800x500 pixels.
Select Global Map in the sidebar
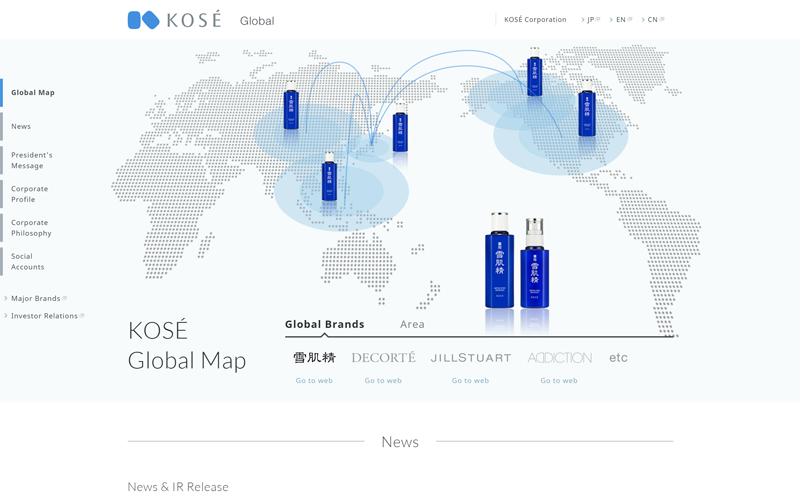33,92
